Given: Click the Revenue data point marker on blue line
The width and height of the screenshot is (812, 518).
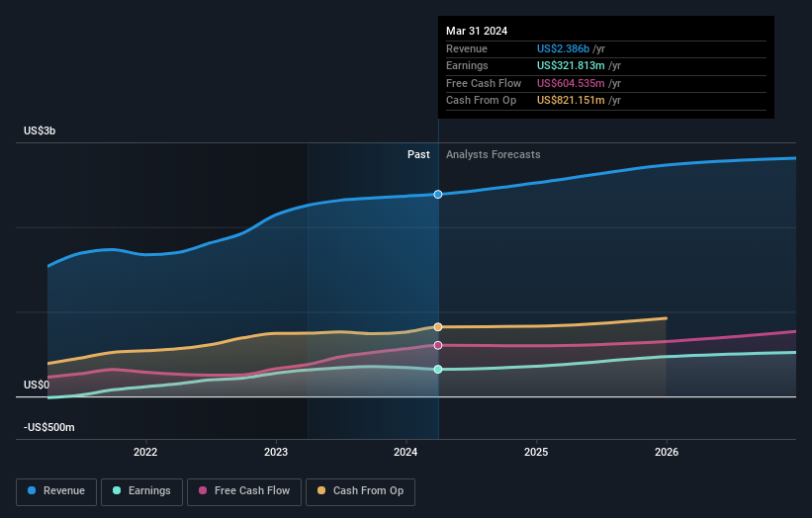Looking at the screenshot, I should tap(438, 195).
